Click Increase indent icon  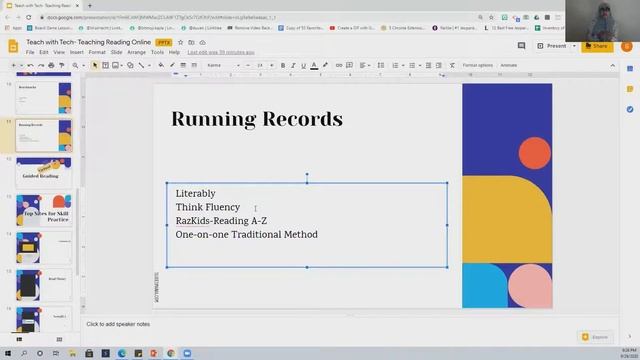[x=439, y=65]
